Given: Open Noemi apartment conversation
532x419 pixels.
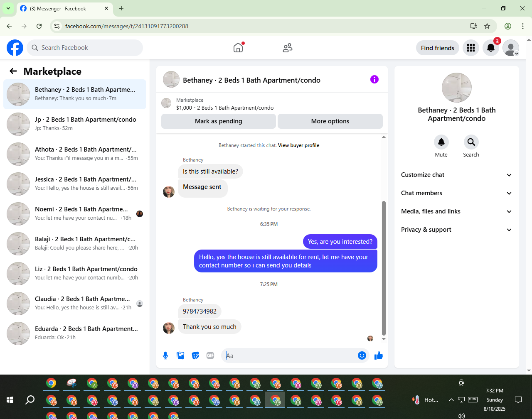Looking at the screenshot, I should pyautogui.click(x=75, y=213).
